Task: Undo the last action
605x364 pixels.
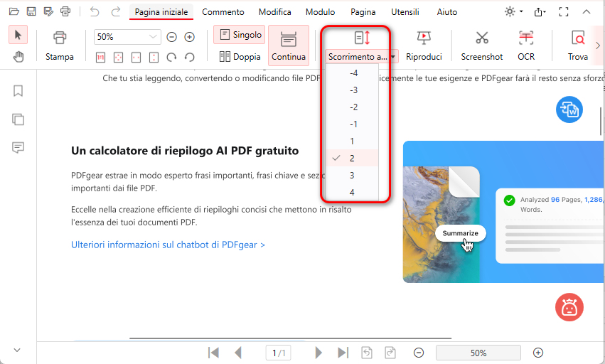Action: point(95,12)
